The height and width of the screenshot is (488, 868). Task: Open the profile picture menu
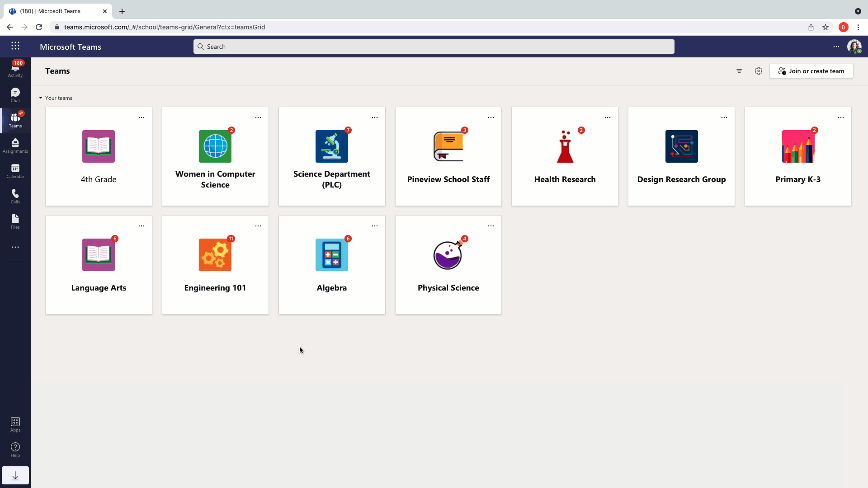(854, 47)
